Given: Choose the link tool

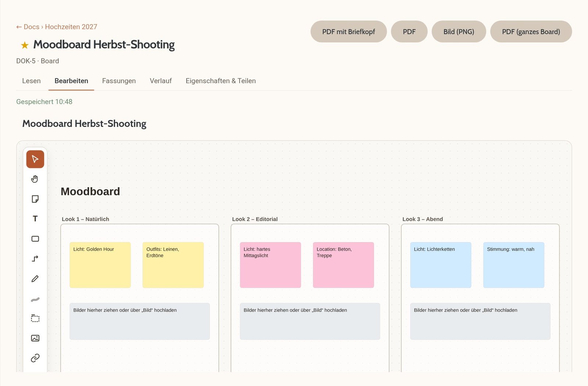Looking at the screenshot, I should [35, 358].
